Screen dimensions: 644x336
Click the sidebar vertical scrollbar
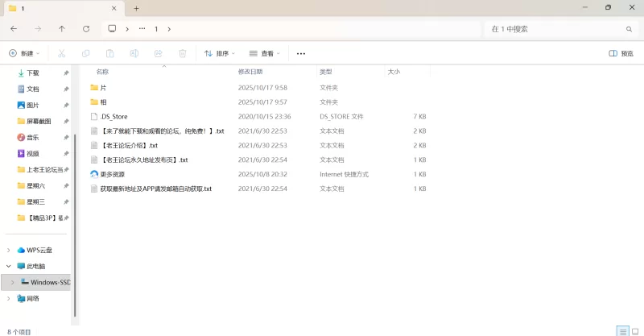tap(74, 201)
